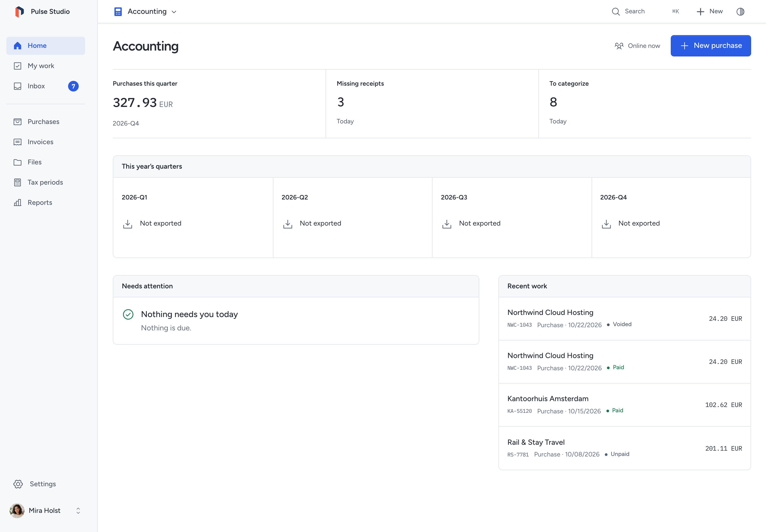Open the voided Northwind Cloud Hosting entry
The image size is (766, 532).
[x=625, y=319]
